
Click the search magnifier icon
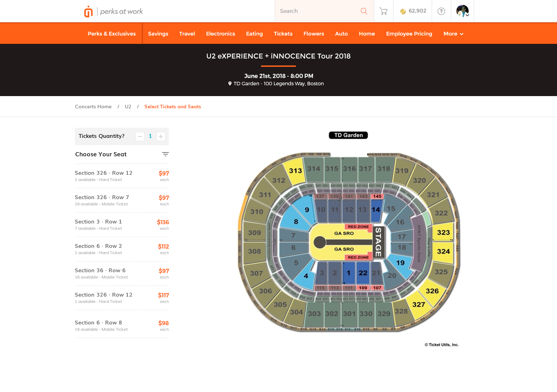point(364,11)
